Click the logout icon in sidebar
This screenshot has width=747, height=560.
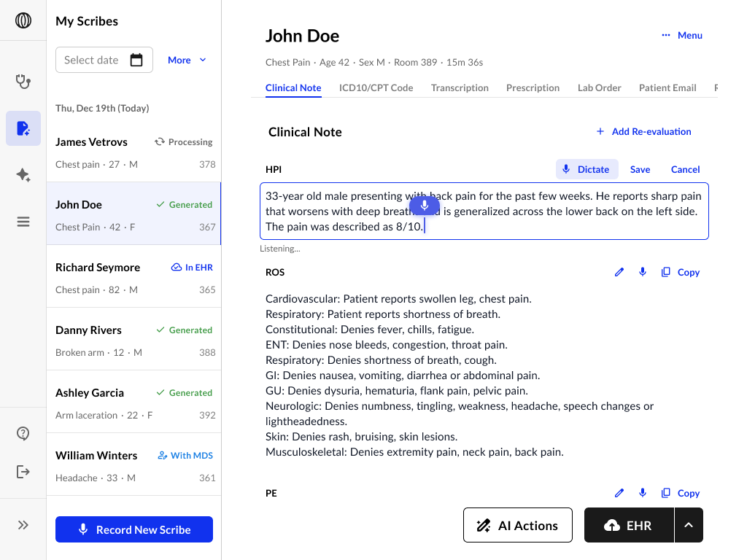click(23, 472)
